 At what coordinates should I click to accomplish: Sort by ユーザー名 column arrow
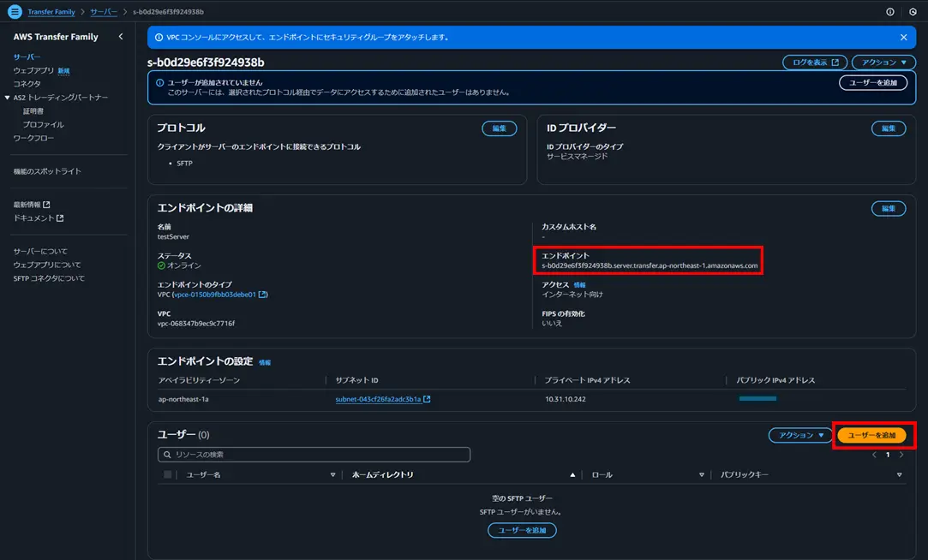pyautogui.click(x=332, y=475)
